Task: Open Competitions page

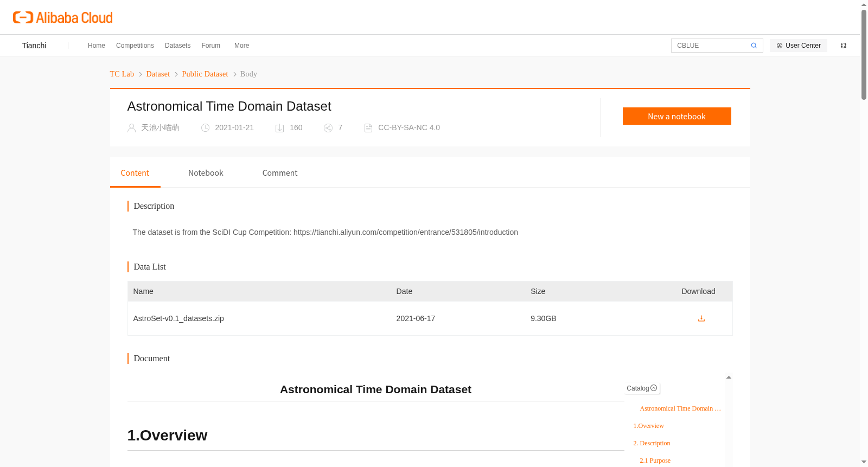Action: 135,46
